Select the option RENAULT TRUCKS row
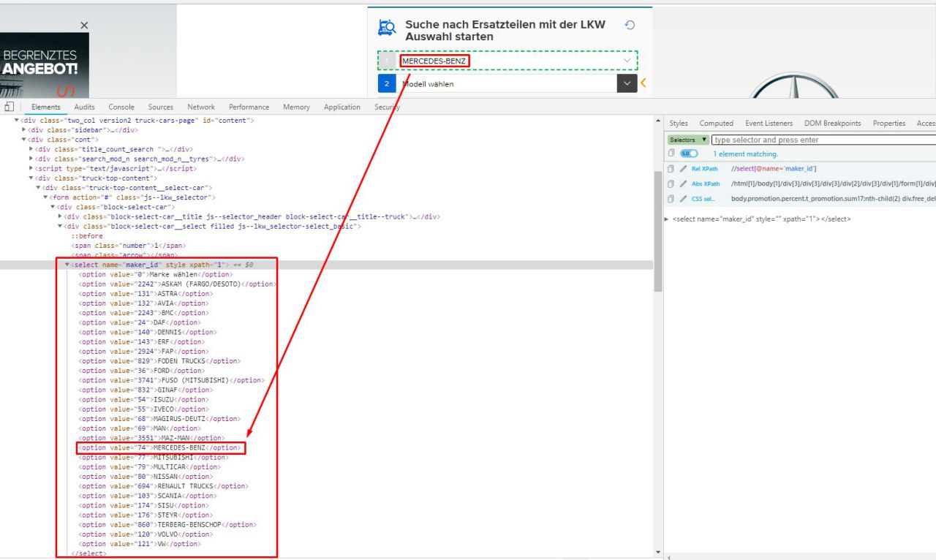The image size is (936, 560). pos(163,486)
